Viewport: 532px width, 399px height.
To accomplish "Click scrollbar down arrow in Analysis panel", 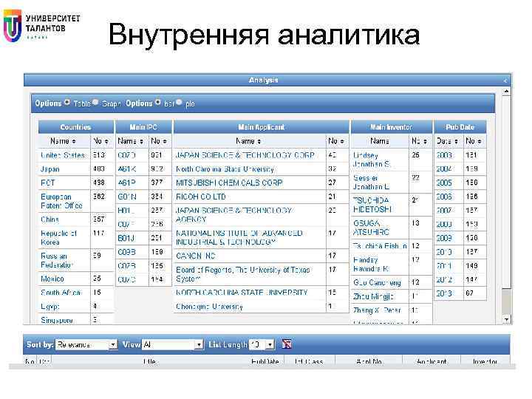I will click(506, 319).
